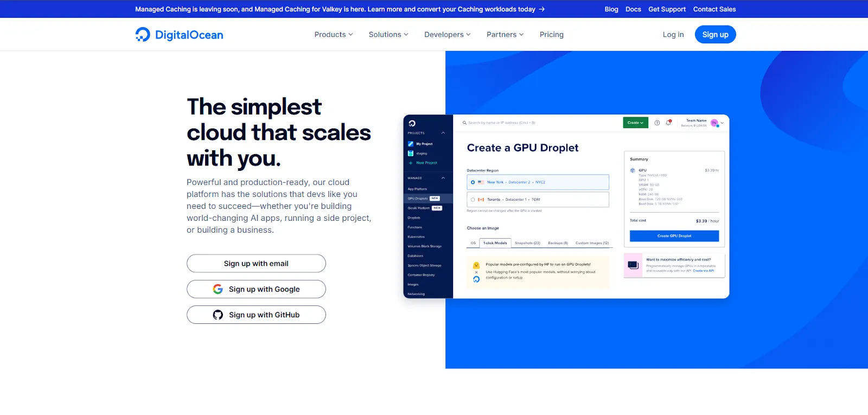Click the terminal icon in pink efficiency card

633,265
